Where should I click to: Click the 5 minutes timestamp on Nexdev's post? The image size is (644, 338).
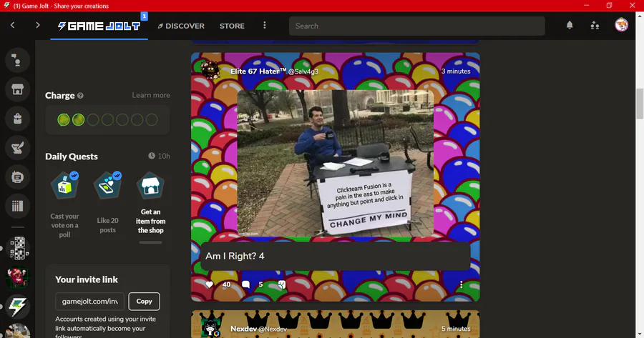point(456,329)
